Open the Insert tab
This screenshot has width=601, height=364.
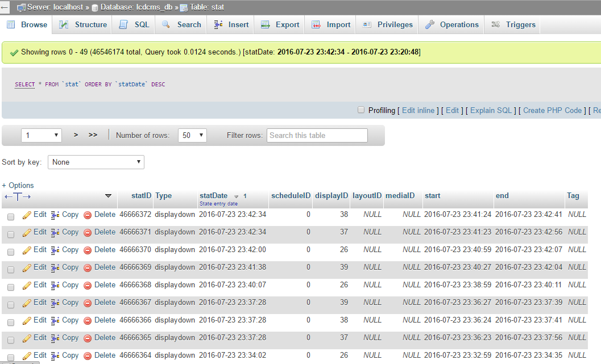point(231,24)
